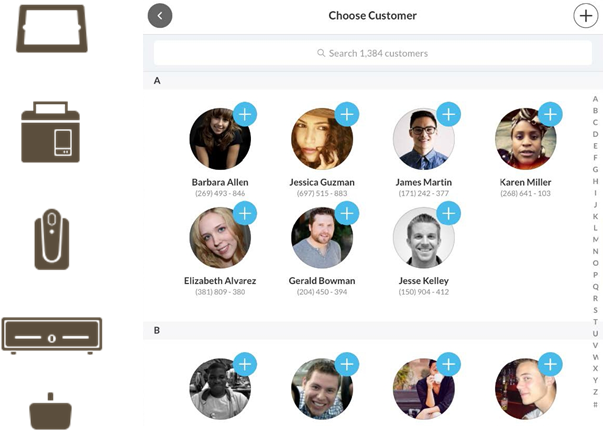Viewport: 604px width, 434px height.
Task: Click the Gerald Bowman name label
Action: (x=322, y=281)
